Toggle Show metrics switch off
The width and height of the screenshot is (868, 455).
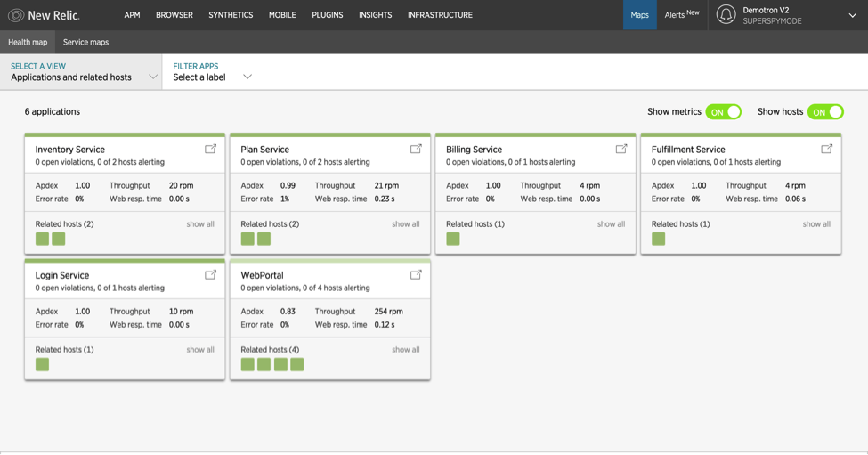point(724,112)
